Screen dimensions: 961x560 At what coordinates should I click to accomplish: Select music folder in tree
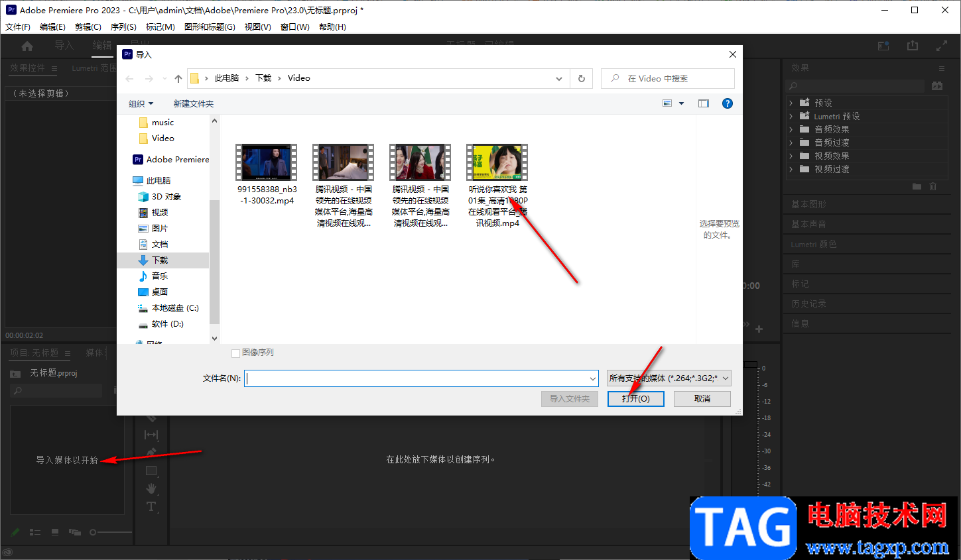163,123
